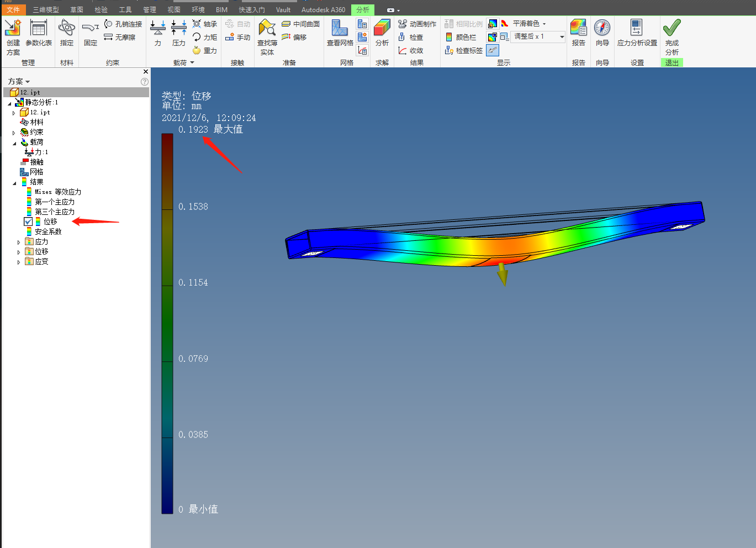
Task: Click the 手动 manual contact tool
Action: [238, 37]
